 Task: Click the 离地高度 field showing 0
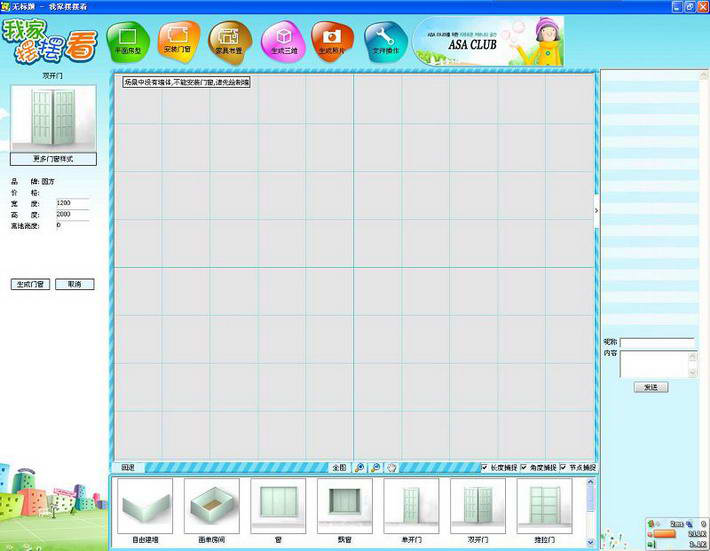click(x=72, y=225)
